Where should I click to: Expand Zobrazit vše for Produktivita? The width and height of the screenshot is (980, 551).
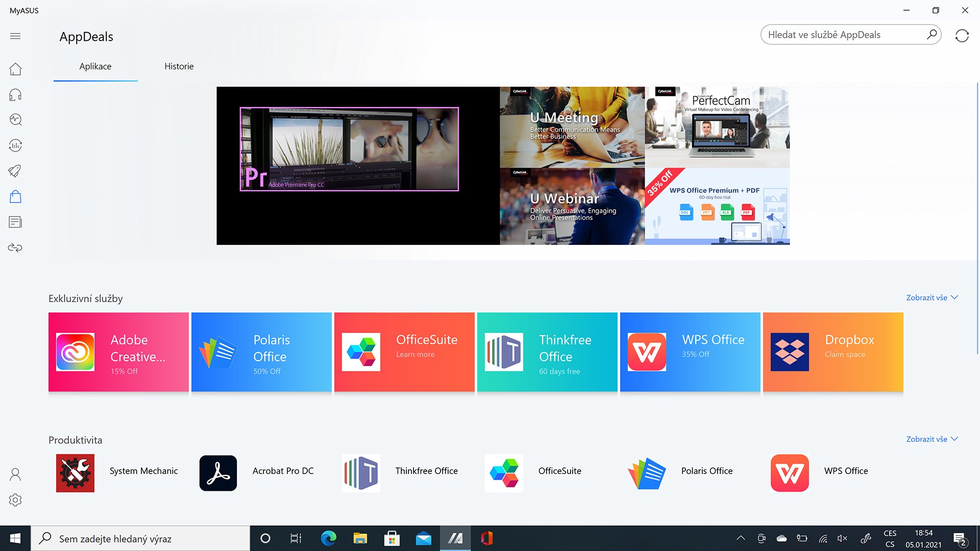coord(932,439)
